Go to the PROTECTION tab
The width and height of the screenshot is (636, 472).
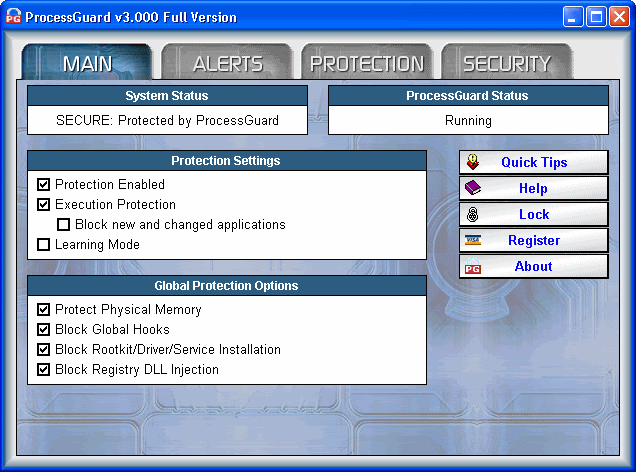click(x=367, y=62)
